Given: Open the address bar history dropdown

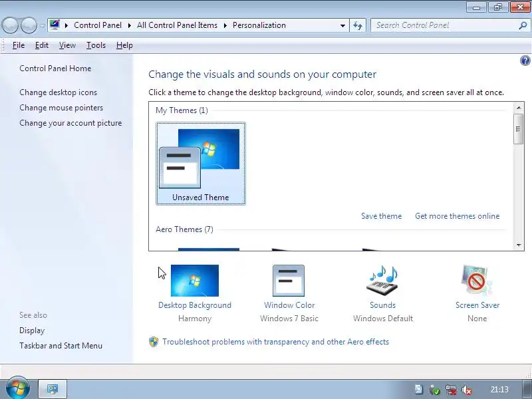Looking at the screenshot, I should (342, 25).
